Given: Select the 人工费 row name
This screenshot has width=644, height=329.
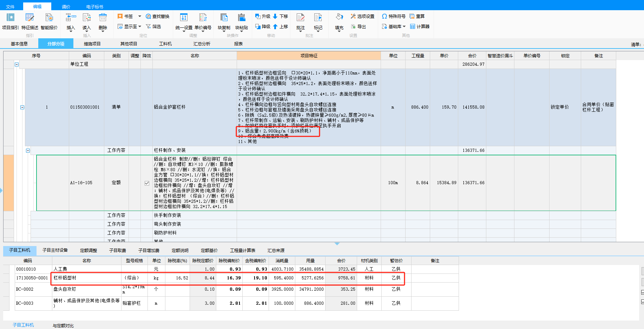Looking at the screenshot, I should (60, 269).
